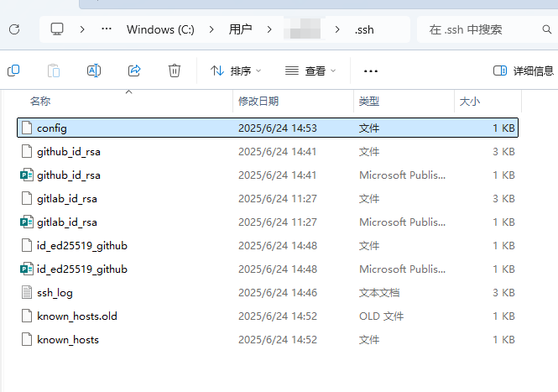Toggle the 详细信息 details pane
558x392 pixels.
pyautogui.click(x=524, y=71)
